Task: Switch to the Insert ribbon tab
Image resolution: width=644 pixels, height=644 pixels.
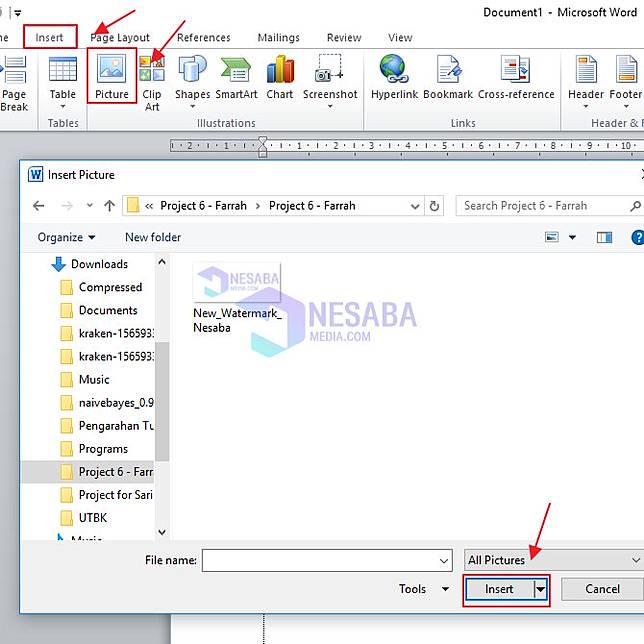Action: (49, 37)
